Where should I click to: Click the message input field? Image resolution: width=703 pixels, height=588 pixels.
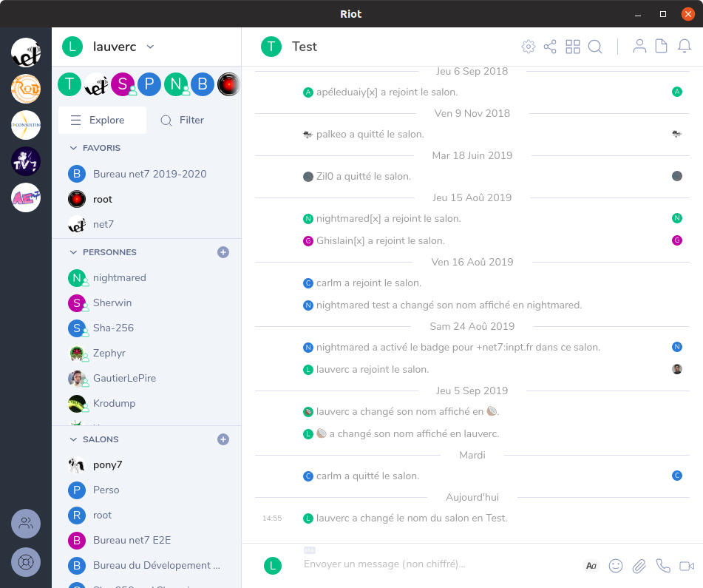436,564
